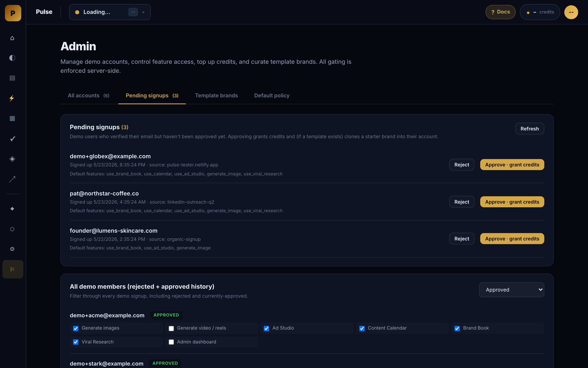Click the round user avatar in top bar
This screenshot has width=588, height=368.
[571, 12]
